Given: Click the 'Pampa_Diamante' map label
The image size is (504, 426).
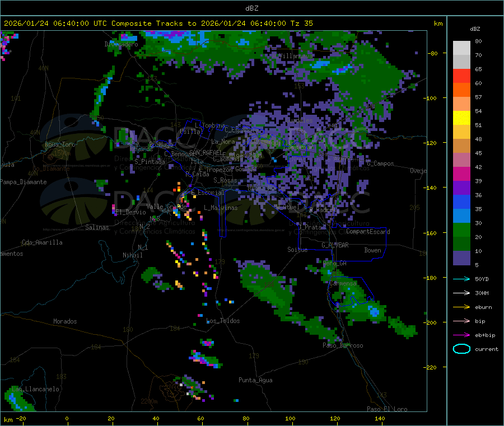Looking at the screenshot, I should click(x=24, y=182).
